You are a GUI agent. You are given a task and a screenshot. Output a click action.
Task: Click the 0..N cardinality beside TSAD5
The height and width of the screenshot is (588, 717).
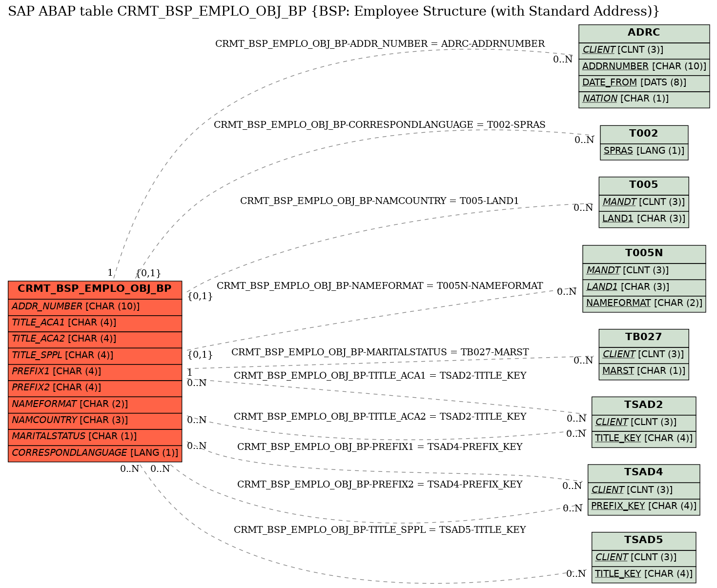tap(576, 574)
